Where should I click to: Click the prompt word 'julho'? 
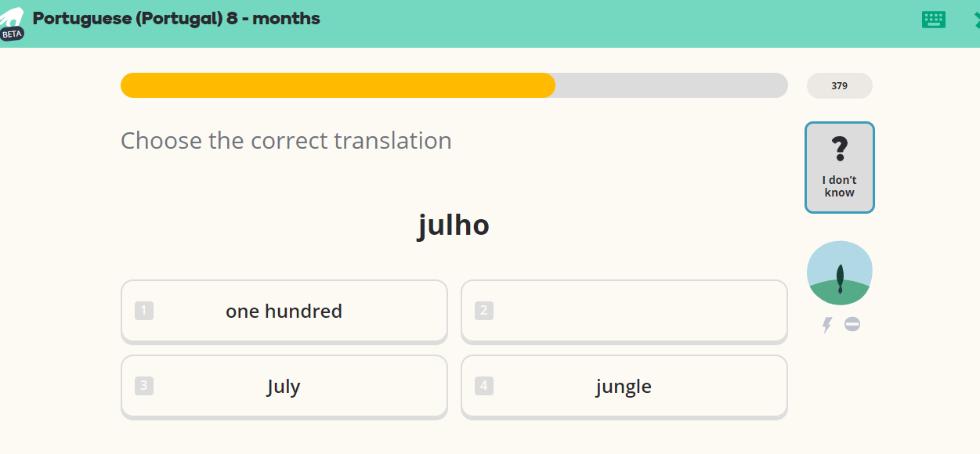(454, 225)
